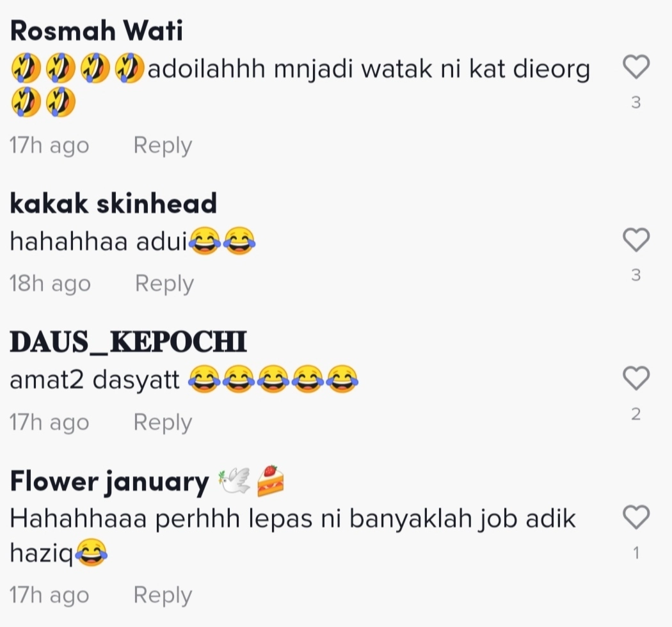Open kakak skinhead's profile from username
Screen dimensions: 672x627
point(113,203)
